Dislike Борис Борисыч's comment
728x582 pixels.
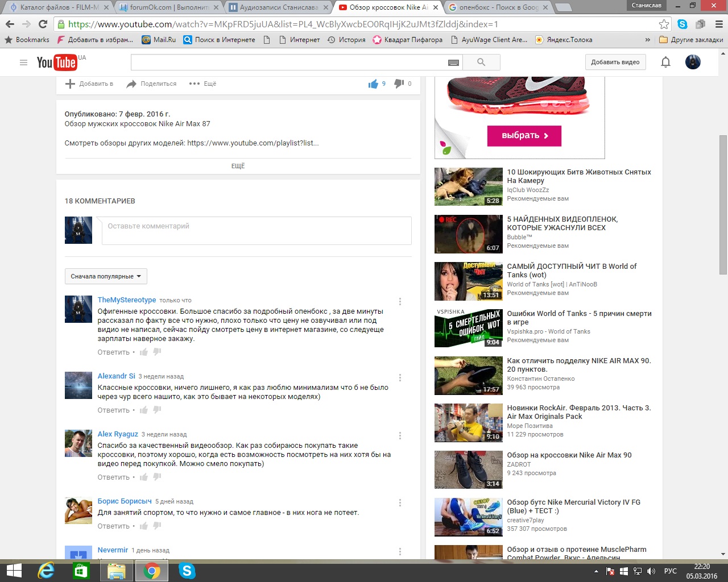pos(157,526)
